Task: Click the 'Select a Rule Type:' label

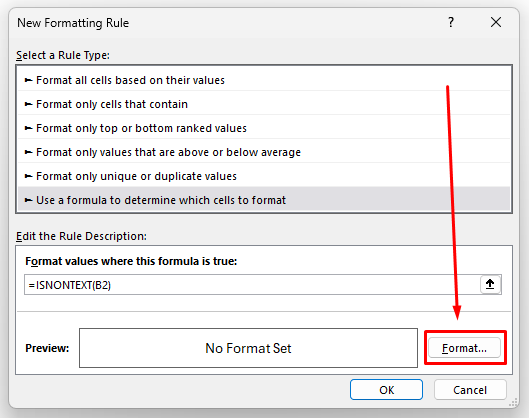Action: tap(63, 55)
